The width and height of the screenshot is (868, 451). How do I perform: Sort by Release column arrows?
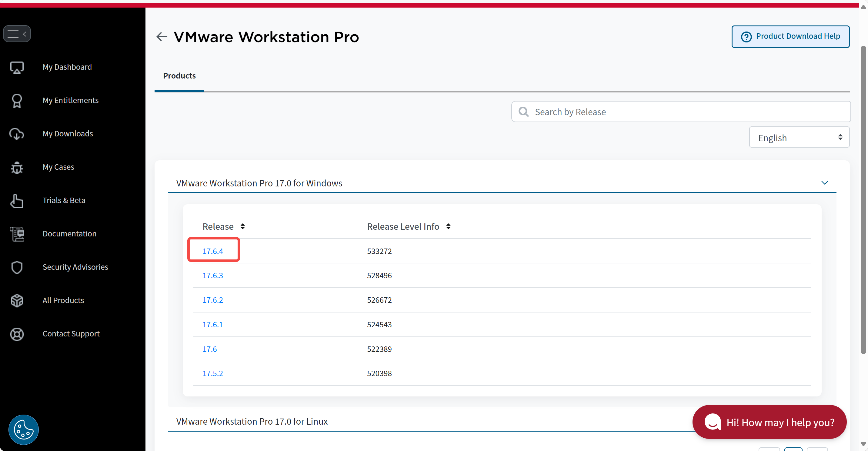(x=242, y=226)
